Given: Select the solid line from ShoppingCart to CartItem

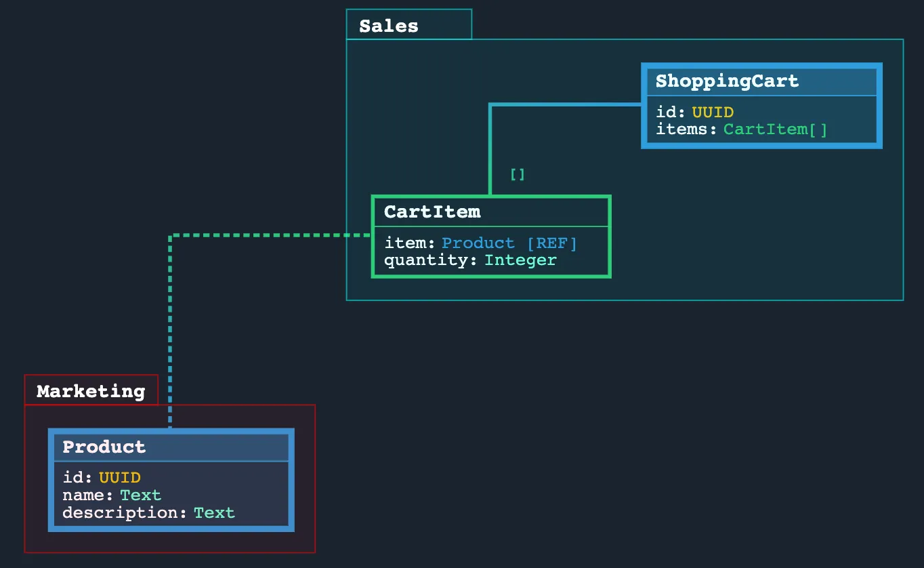Looking at the screenshot, I should [x=490, y=149].
